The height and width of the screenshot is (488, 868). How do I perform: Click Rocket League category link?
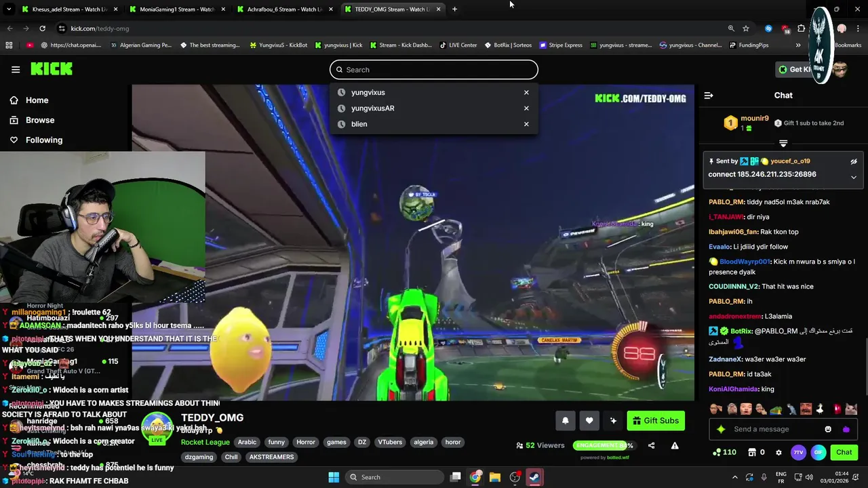(x=205, y=442)
